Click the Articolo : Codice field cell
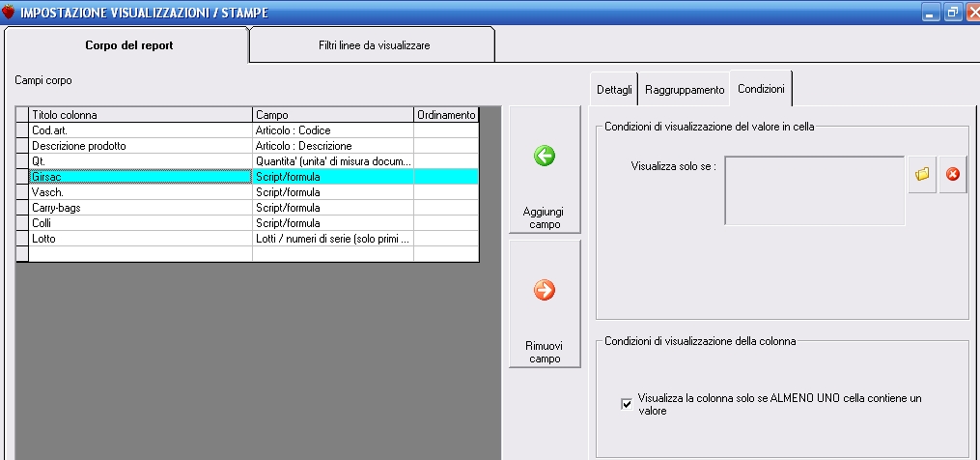The image size is (980, 460). tap(333, 130)
